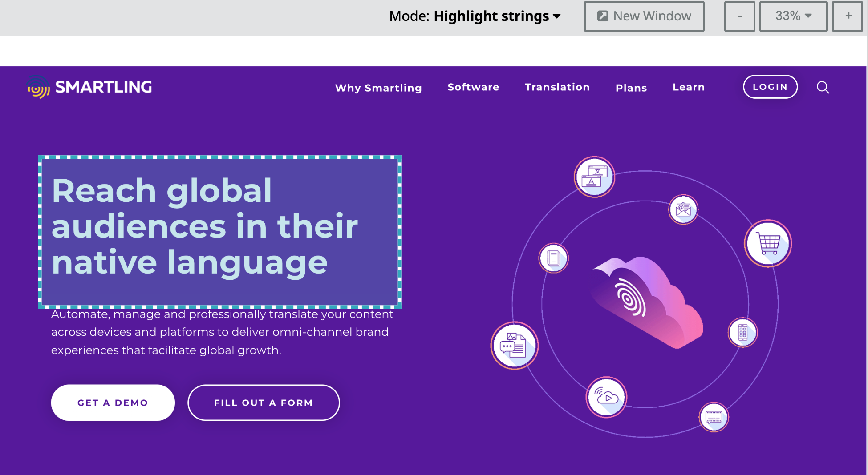This screenshot has height=475, width=868.
Task: Decrease zoom with the minus control
Action: click(739, 16)
